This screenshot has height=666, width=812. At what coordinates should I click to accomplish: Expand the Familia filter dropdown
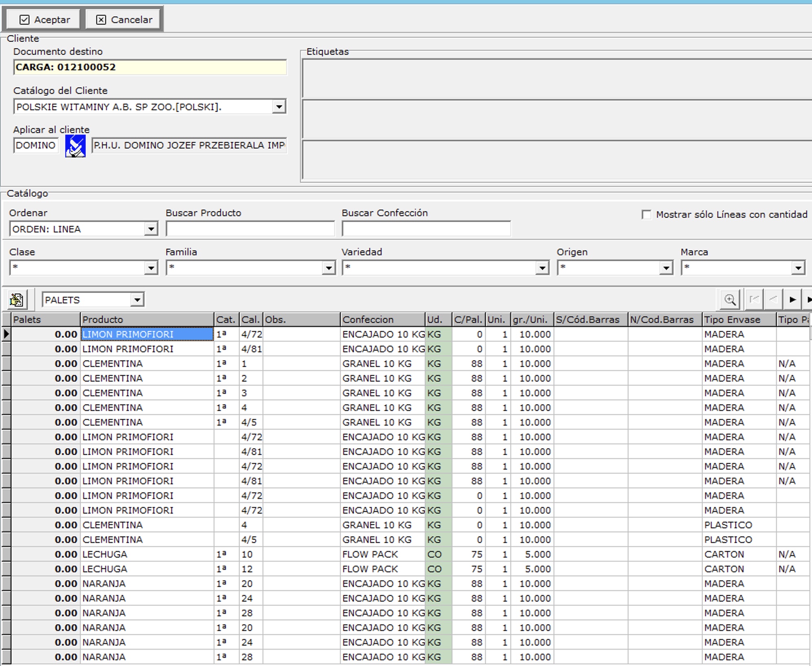329,268
